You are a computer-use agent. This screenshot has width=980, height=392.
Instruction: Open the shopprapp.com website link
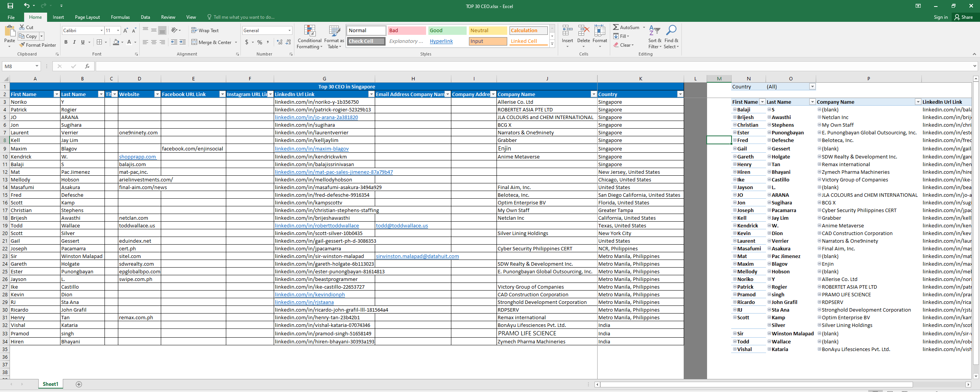[137, 157]
